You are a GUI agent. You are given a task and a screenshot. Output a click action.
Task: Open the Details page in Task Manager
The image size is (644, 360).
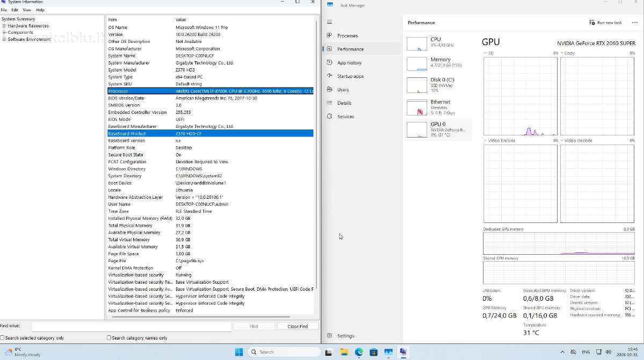point(361,103)
